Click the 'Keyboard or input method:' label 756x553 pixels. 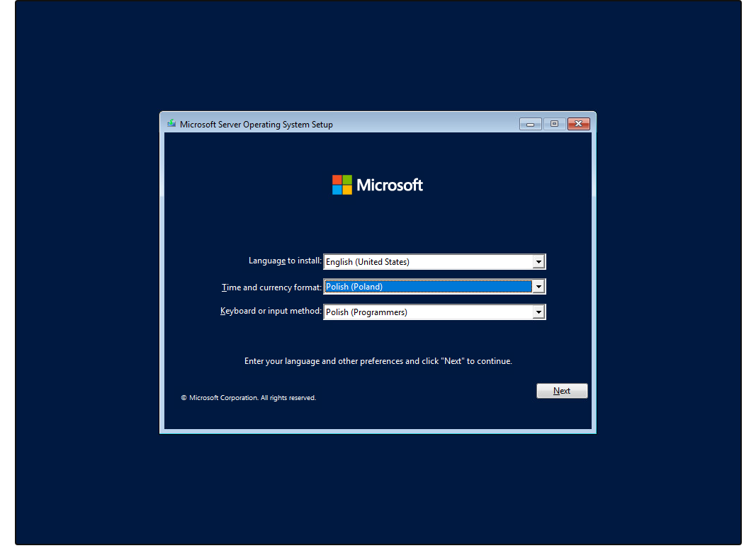click(x=271, y=311)
